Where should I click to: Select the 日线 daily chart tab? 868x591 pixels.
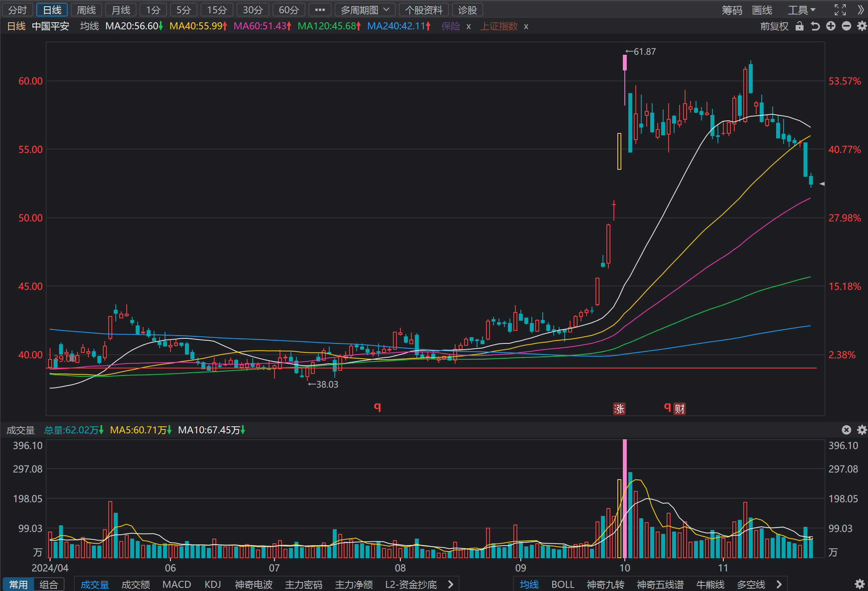pos(52,10)
